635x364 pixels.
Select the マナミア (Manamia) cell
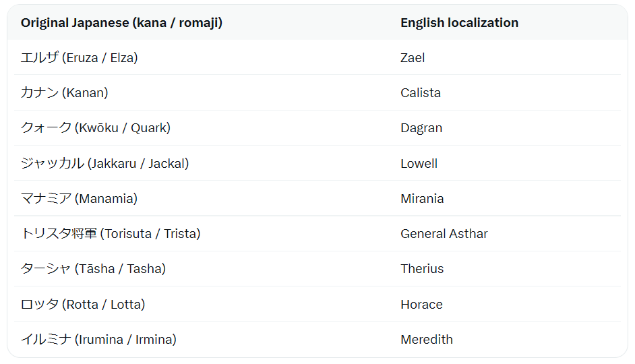[x=80, y=198]
